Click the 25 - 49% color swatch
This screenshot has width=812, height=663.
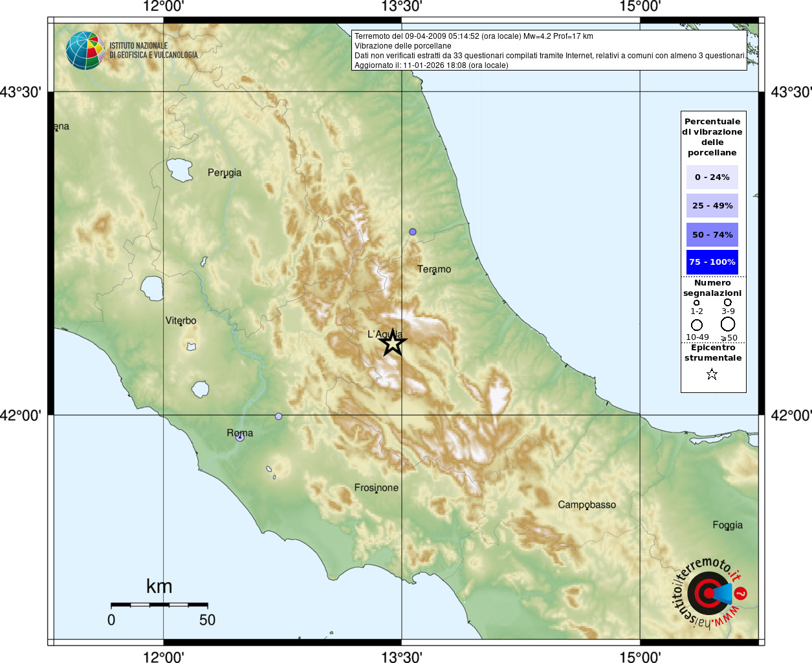[x=712, y=205]
